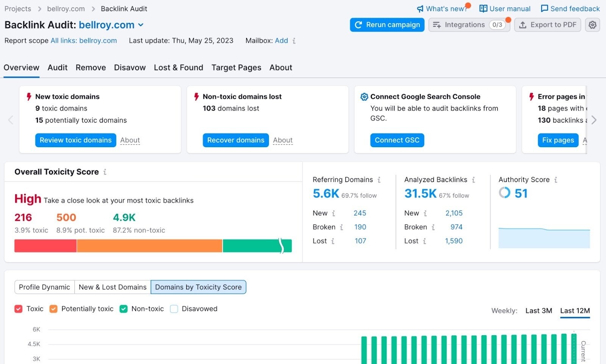Click the What's new megaphone icon
The height and width of the screenshot is (364, 606).
click(x=420, y=9)
